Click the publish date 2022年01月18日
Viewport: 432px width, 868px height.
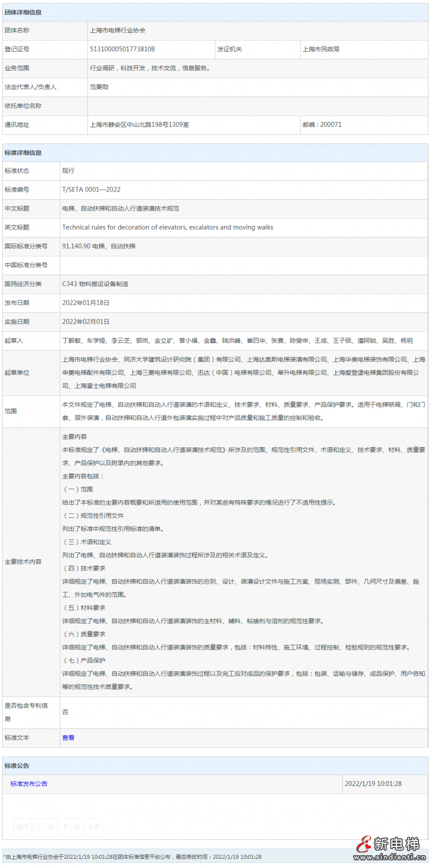tap(85, 303)
